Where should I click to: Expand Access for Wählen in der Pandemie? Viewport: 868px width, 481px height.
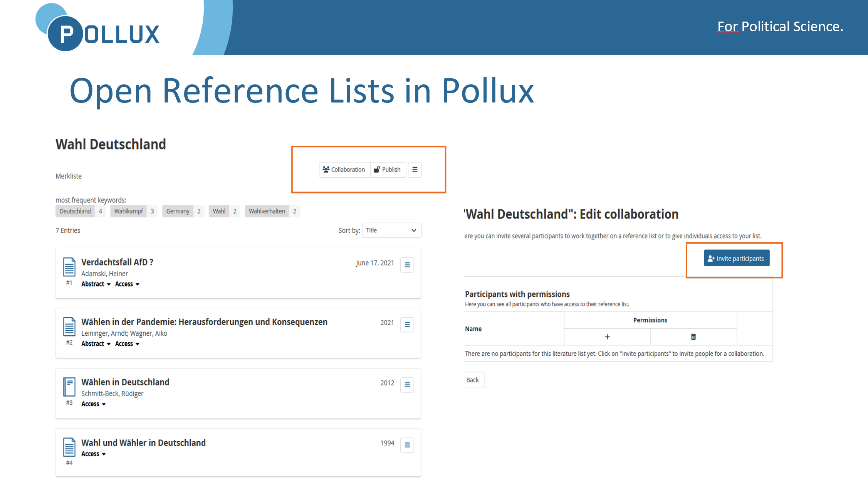point(127,344)
